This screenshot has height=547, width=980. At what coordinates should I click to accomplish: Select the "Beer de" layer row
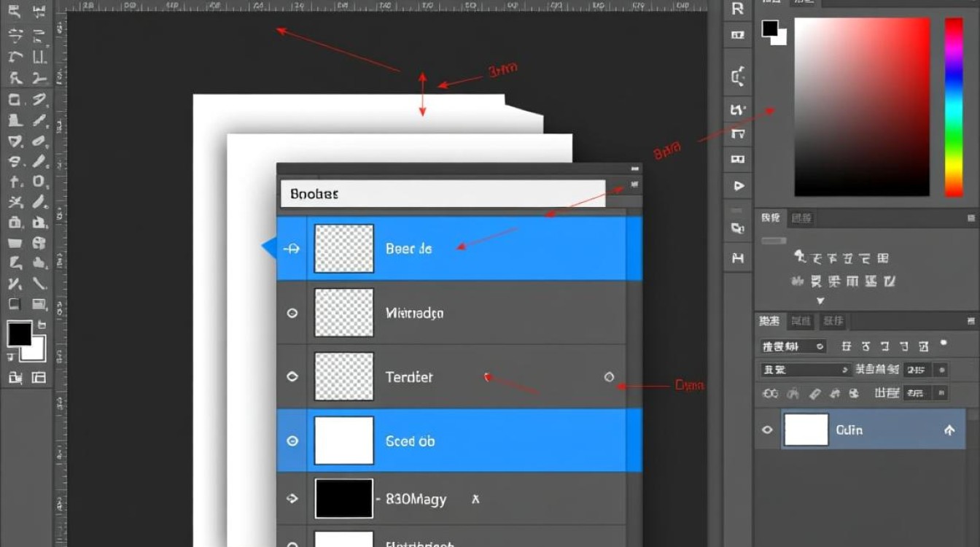click(x=459, y=248)
